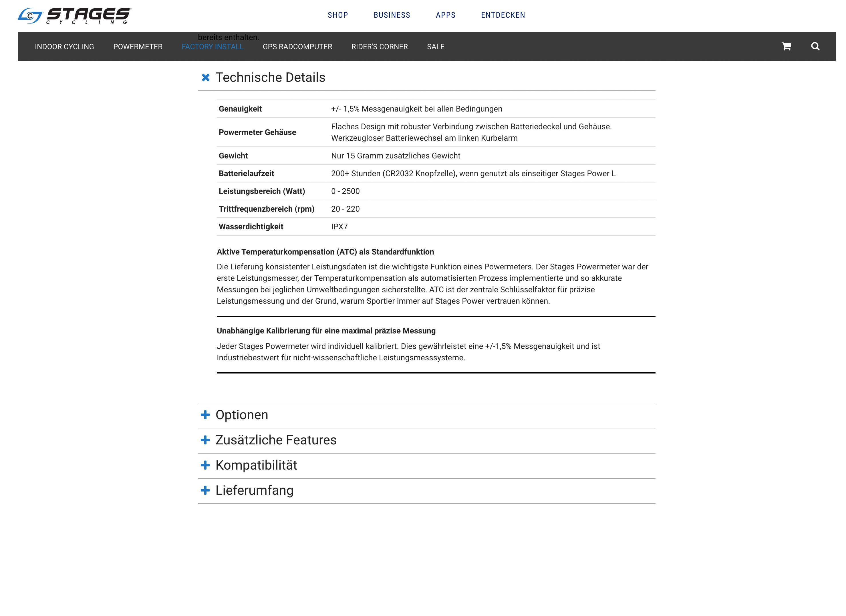Go to Powermeter category
The height and width of the screenshot is (616, 846).
pos(138,47)
